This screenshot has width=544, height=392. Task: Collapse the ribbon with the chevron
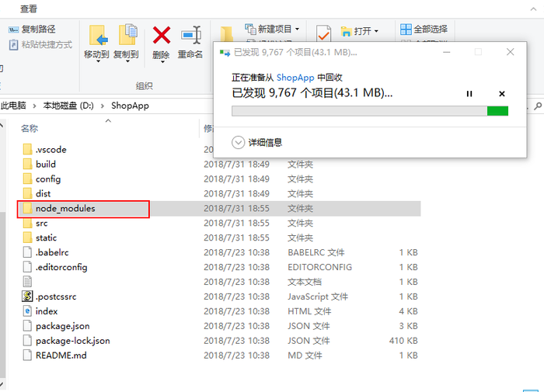tap(533, 9)
